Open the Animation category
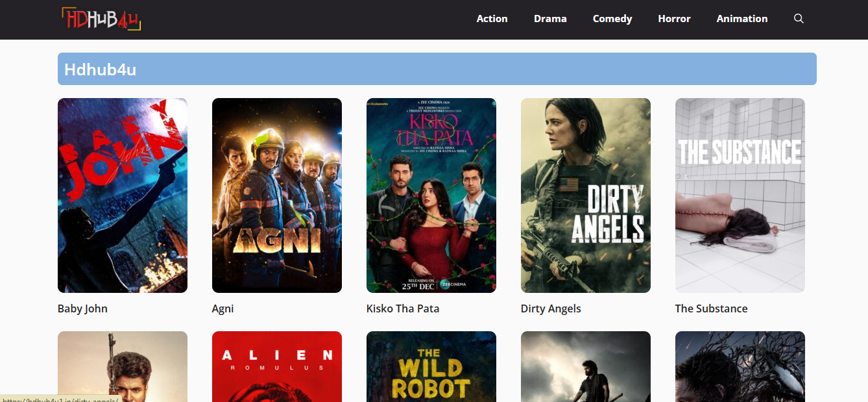 pos(742,19)
